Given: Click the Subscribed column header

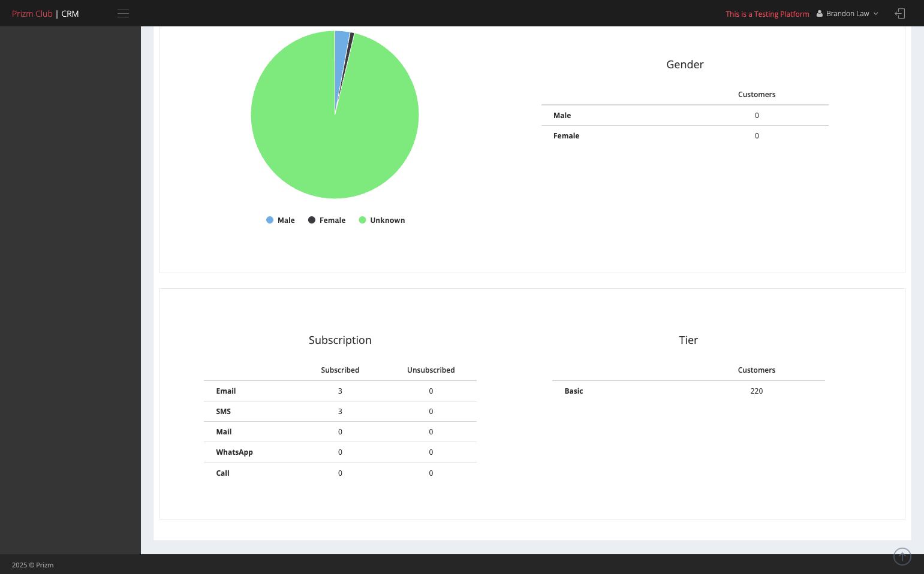Looking at the screenshot, I should click(340, 370).
